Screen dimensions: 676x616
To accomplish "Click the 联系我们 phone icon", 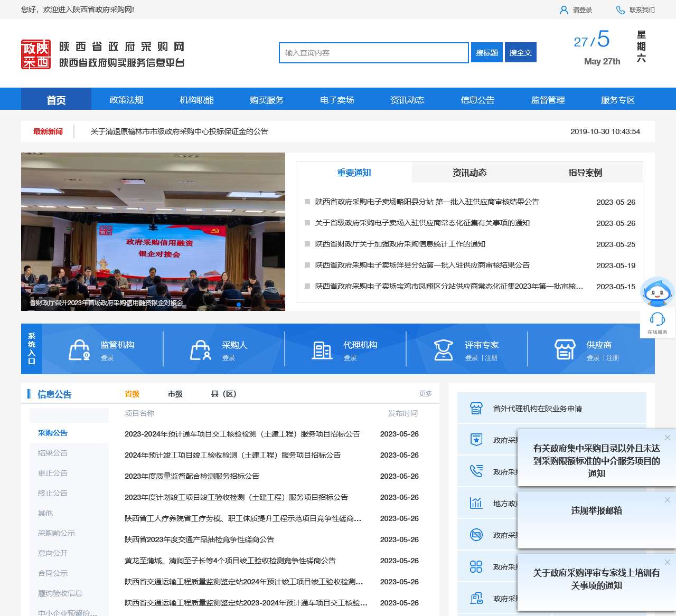I will click(619, 10).
